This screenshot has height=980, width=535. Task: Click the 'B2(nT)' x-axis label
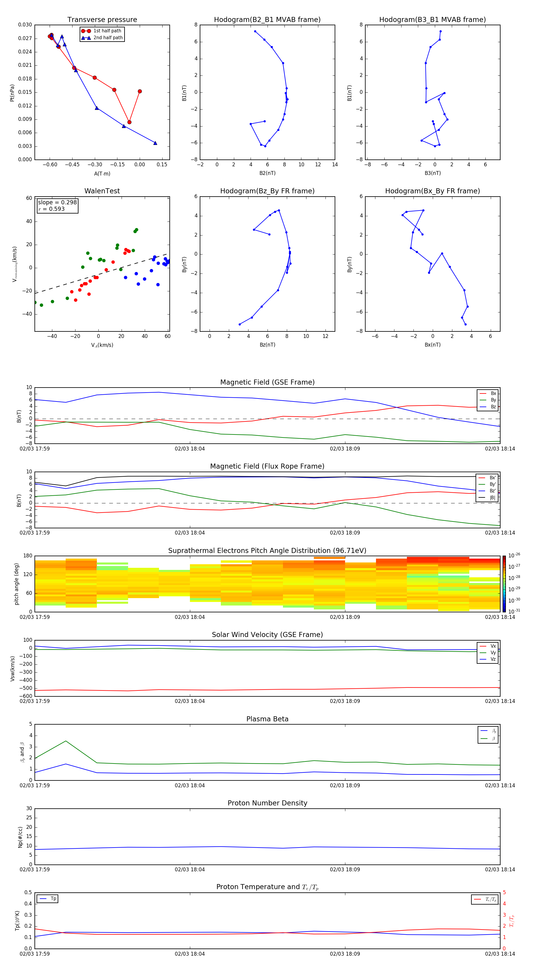267,173
